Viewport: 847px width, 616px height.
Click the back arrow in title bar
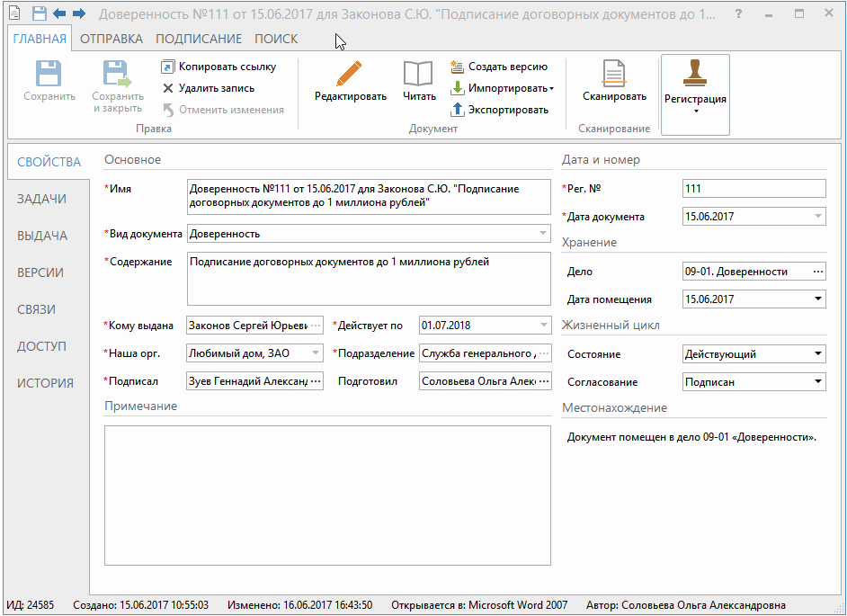pyautogui.click(x=59, y=14)
